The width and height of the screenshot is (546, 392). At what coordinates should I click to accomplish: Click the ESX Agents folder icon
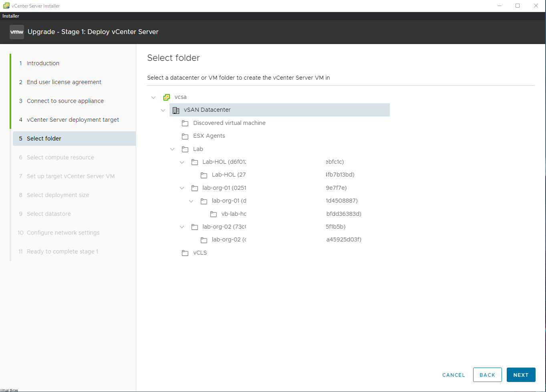coord(185,136)
